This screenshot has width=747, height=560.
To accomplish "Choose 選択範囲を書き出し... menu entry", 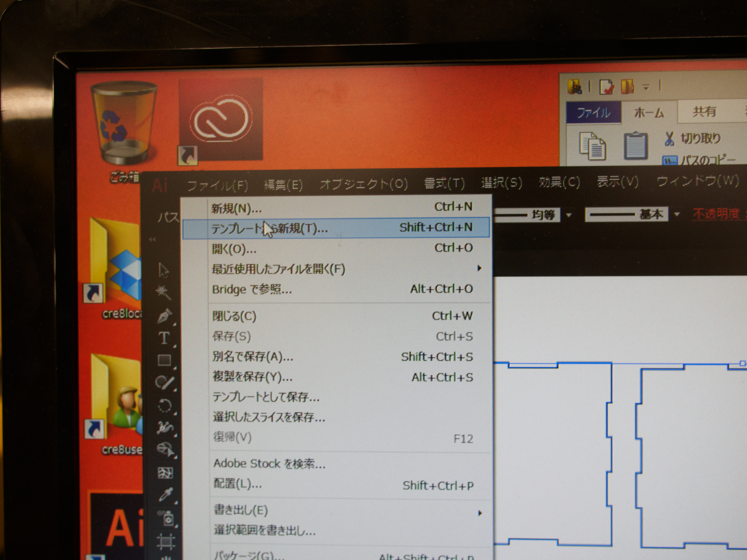I will [336, 531].
